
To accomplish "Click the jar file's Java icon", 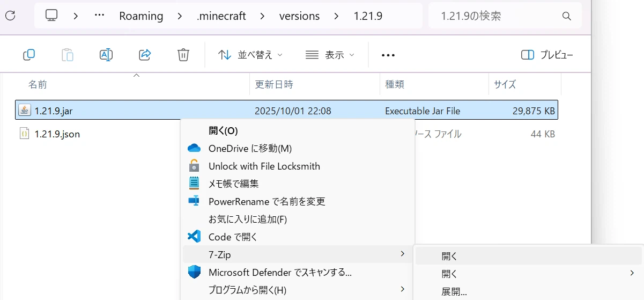I will (24, 111).
